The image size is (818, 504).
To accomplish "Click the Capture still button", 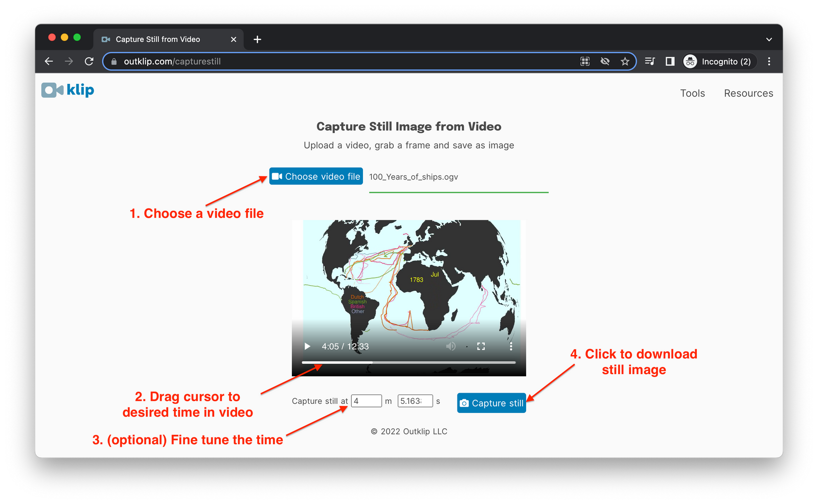I will click(x=491, y=403).
